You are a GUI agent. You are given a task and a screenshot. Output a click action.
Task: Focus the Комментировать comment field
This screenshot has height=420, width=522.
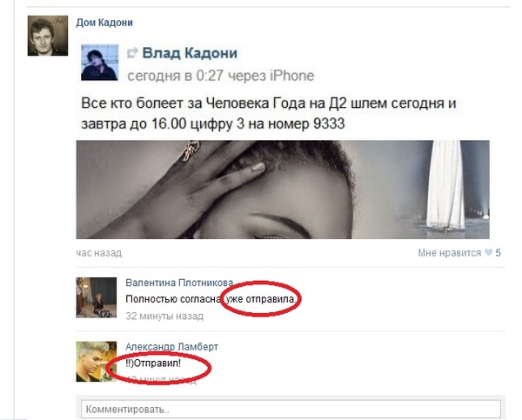[291, 409]
